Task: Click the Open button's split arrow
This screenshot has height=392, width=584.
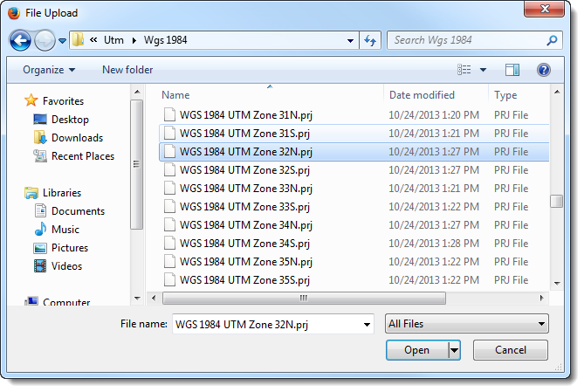Action: point(454,350)
